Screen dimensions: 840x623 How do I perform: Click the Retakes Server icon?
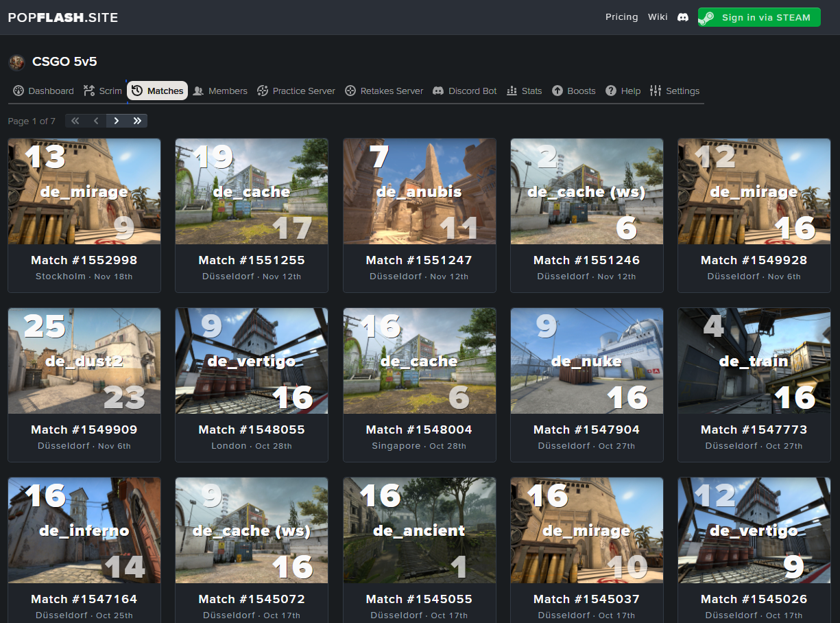pyautogui.click(x=350, y=91)
